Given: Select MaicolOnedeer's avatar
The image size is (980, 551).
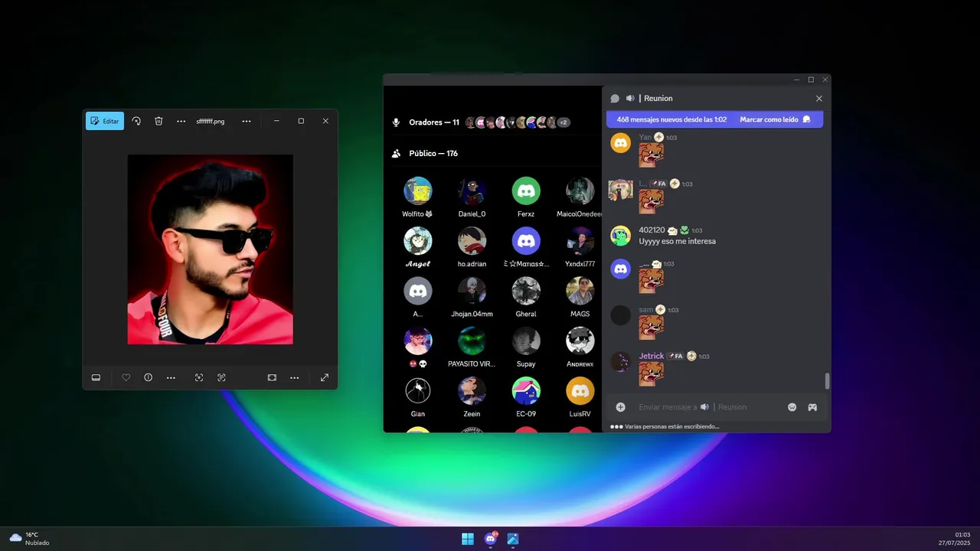Looking at the screenshot, I should click(580, 191).
